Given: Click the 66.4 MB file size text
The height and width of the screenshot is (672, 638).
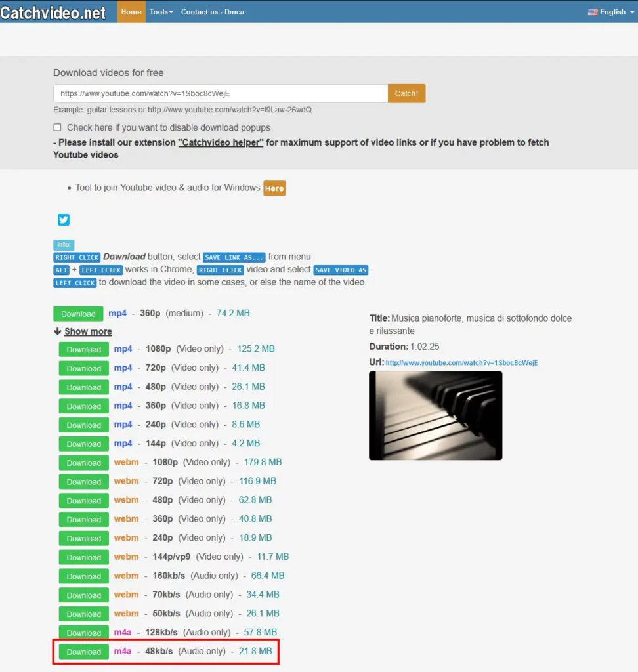Looking at the screenshot, I should (268, 575).
